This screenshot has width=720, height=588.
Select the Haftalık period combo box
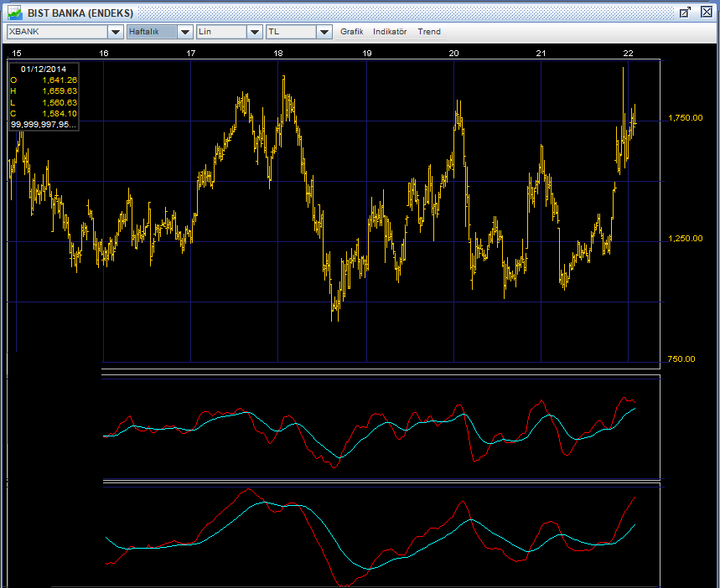click(x=152, y=32)
